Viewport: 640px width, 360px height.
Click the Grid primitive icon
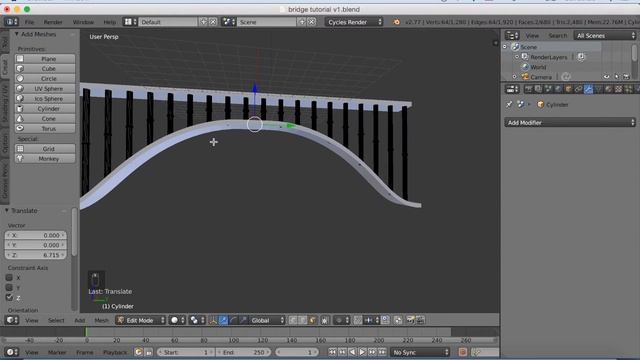20,149
